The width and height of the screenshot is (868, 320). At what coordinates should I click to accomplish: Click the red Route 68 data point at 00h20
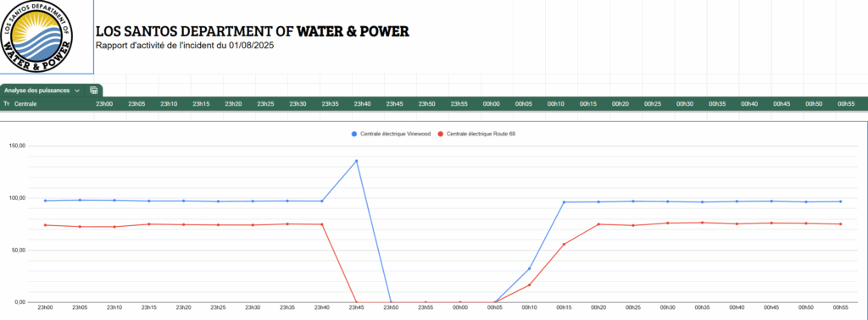[598, 223]
